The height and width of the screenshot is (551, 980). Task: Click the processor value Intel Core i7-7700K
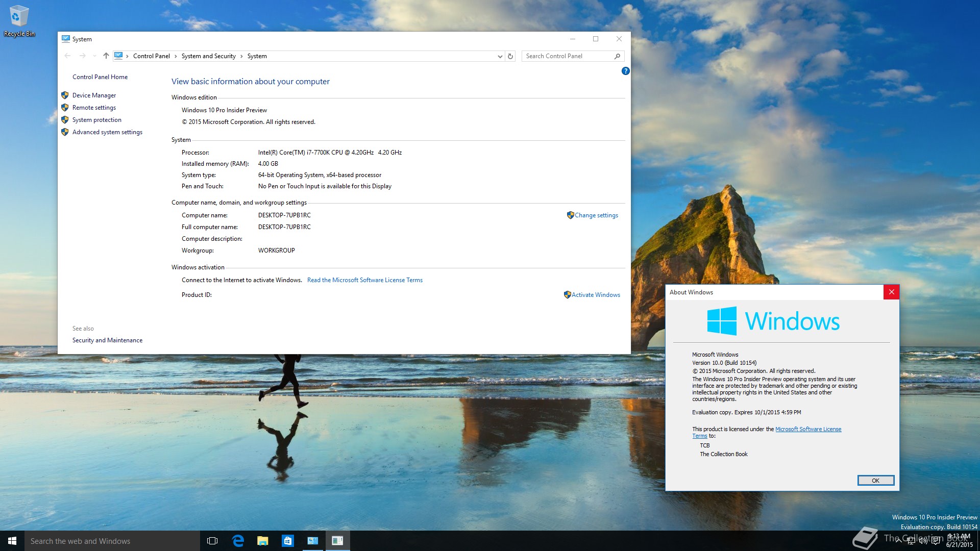(330, 153)
